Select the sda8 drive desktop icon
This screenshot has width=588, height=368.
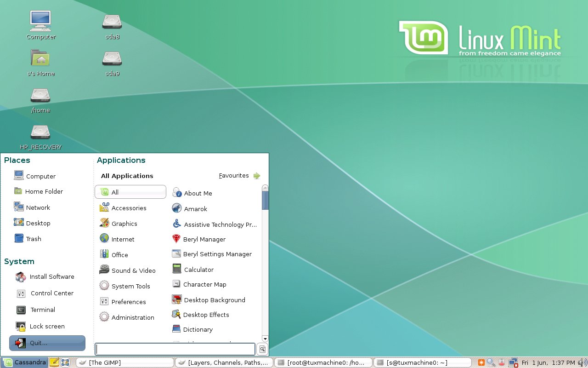(112, 26)
